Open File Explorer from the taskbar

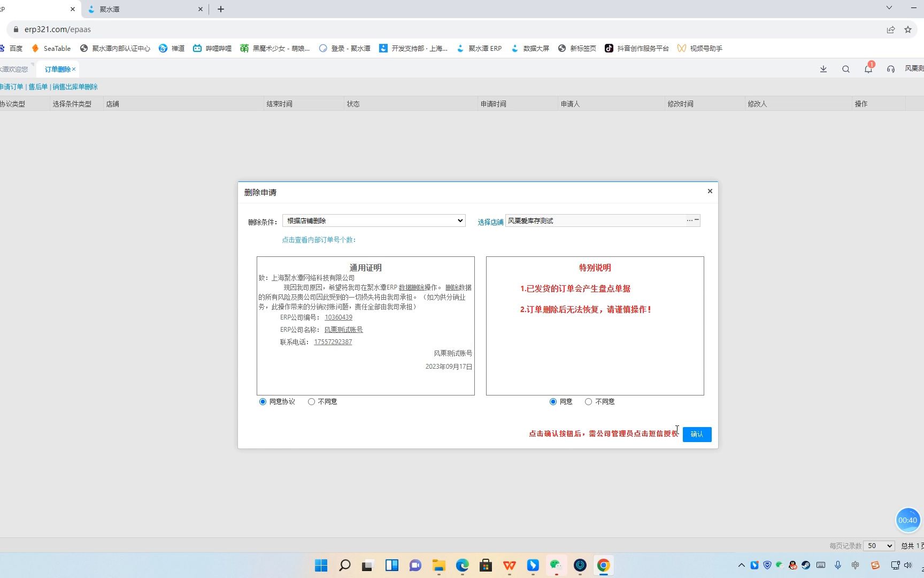(x=439, y=565)
